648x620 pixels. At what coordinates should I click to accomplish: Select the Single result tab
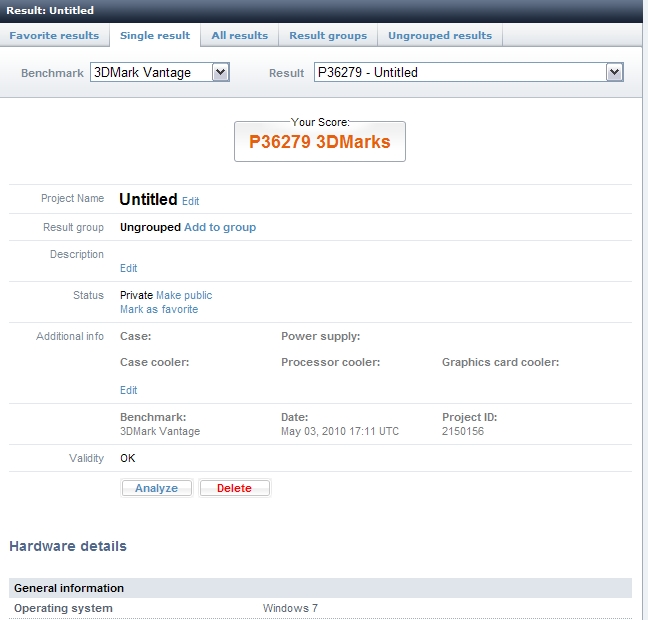(155, 36)
